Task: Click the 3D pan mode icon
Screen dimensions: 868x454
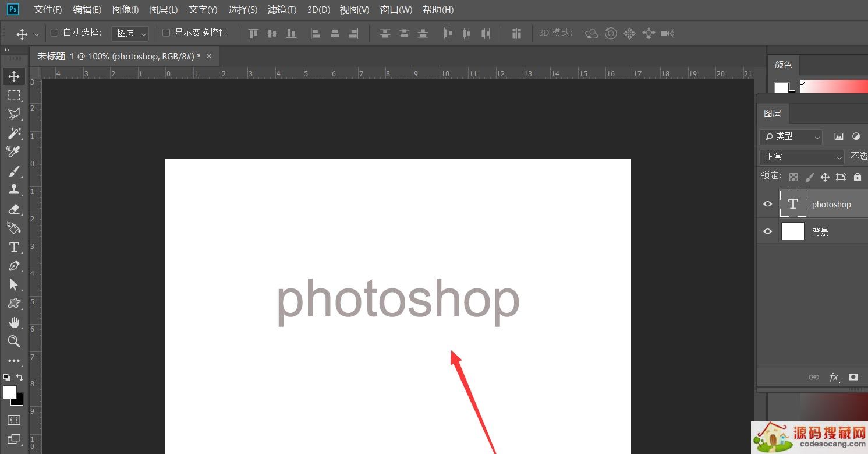Action: tap(629, 34)
